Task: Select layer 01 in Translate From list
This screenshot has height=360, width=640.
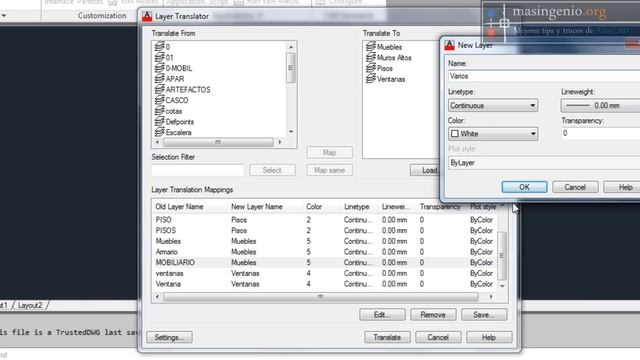Action: (164, 58)
